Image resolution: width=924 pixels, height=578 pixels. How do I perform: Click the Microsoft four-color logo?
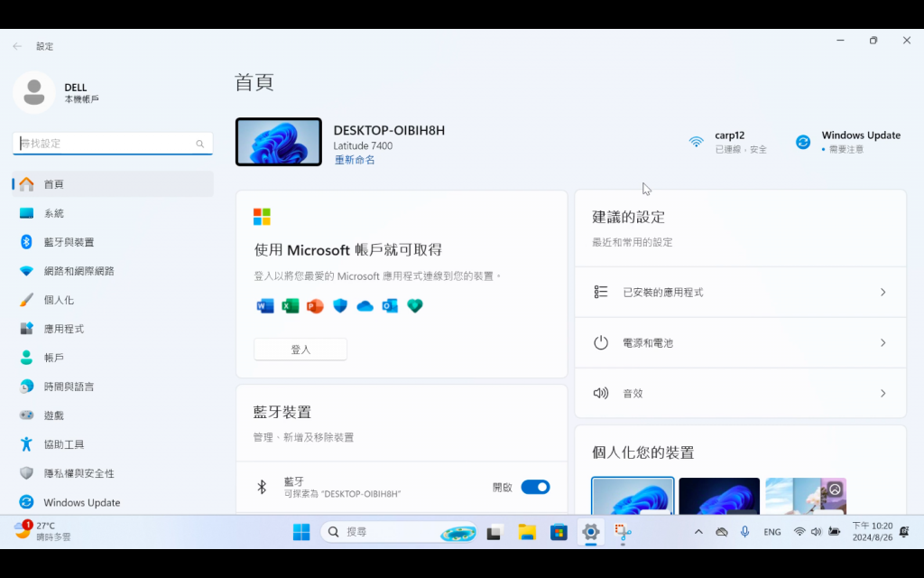pyautogui.click(x=262, y=217)
